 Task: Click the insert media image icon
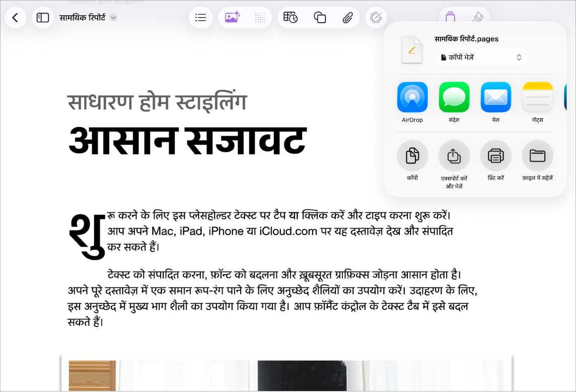pos(232,17)
